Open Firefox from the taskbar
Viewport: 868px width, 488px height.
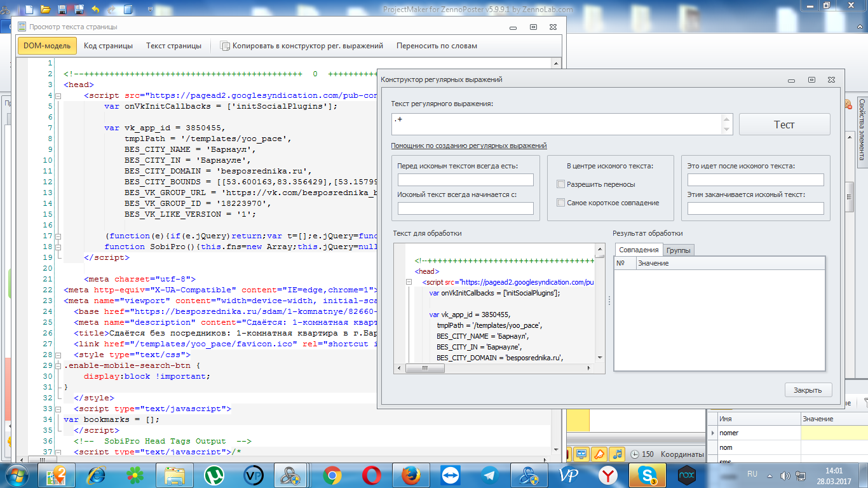tap(410, 475)
